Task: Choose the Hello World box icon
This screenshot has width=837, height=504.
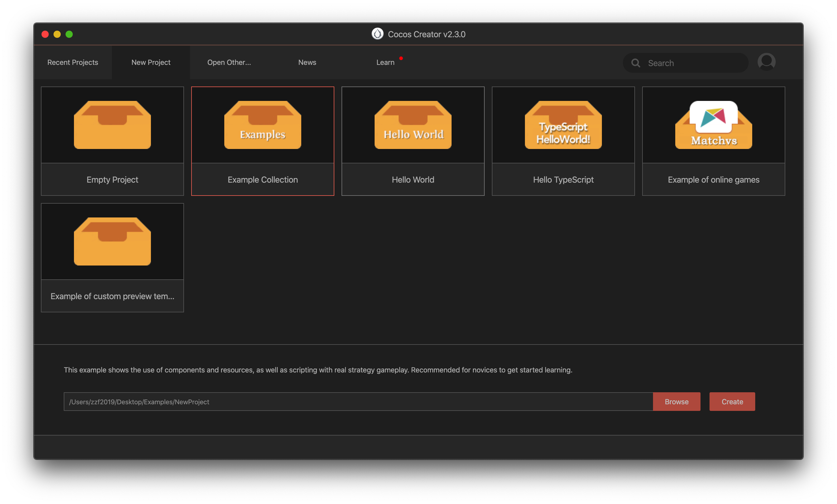Action: pyautogui.click(x=413, y=125)
